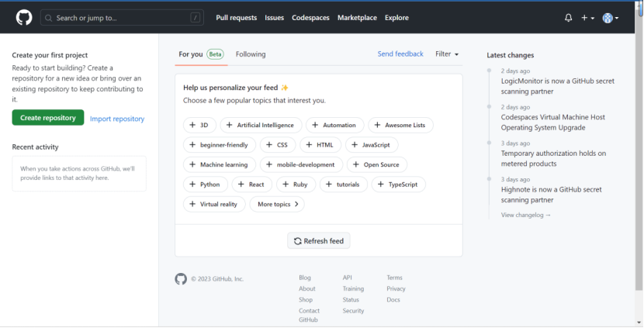This screenshot has height=328, width=644.
Task: Click the footer GitHub logo icon
Action: 181,278
